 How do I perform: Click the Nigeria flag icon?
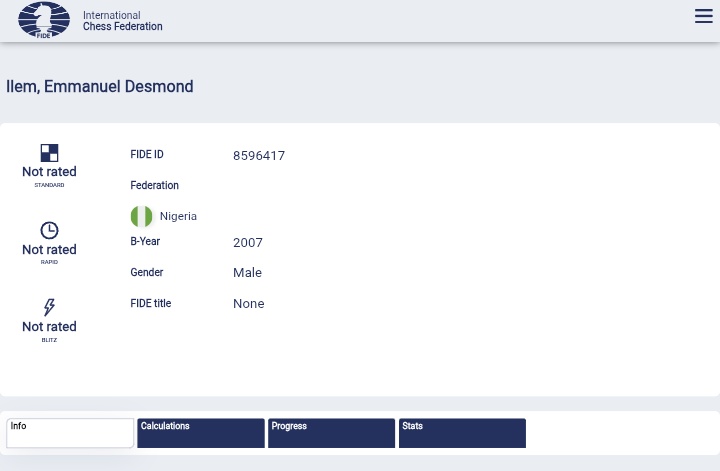coord(141,216)
